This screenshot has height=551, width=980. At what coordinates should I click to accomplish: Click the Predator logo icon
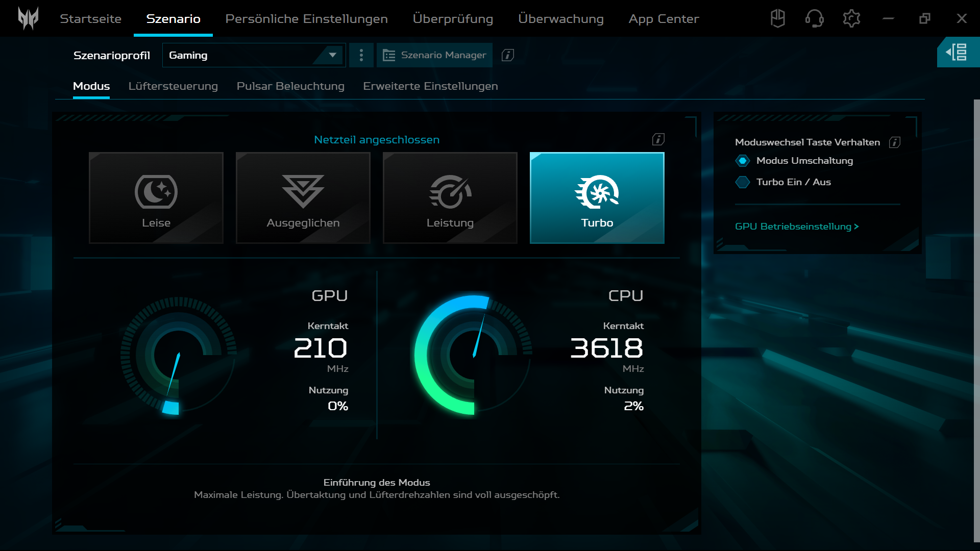(x=28, y=18)
